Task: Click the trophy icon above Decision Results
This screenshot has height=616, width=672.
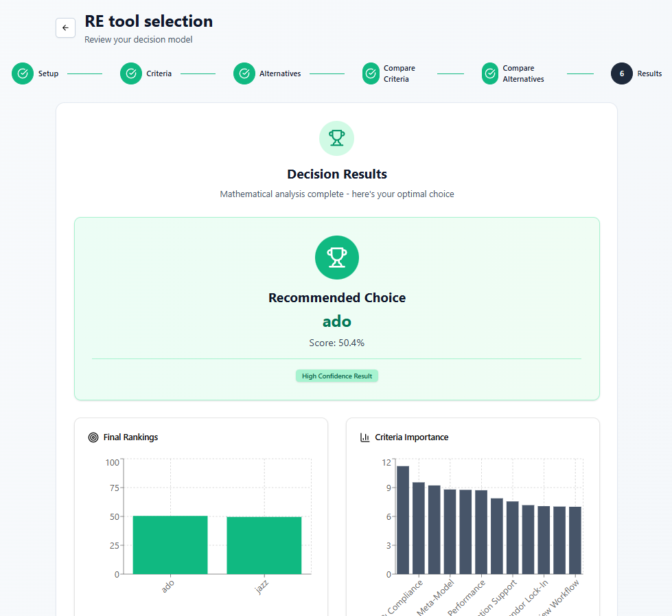Action: (x=336, y=138)
